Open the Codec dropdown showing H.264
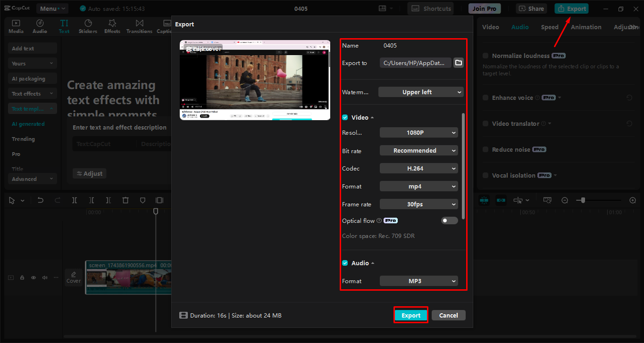The height and width of the screenshot is (343, 644). click(418, 168)
